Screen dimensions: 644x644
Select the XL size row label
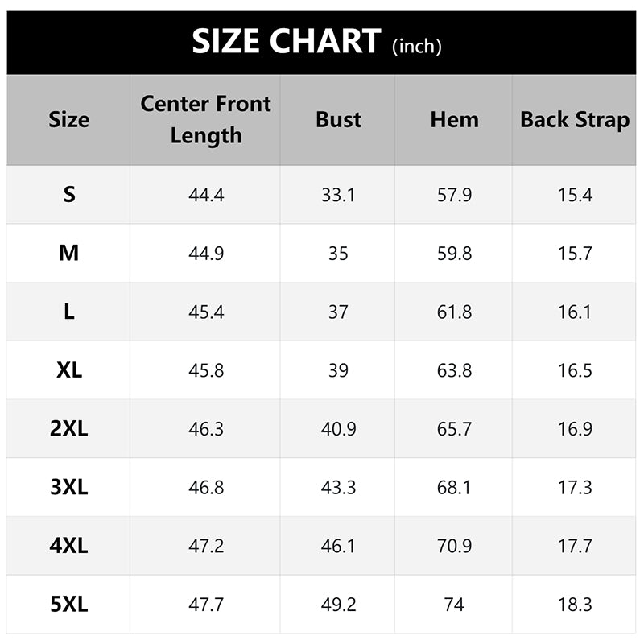[69, 370]
